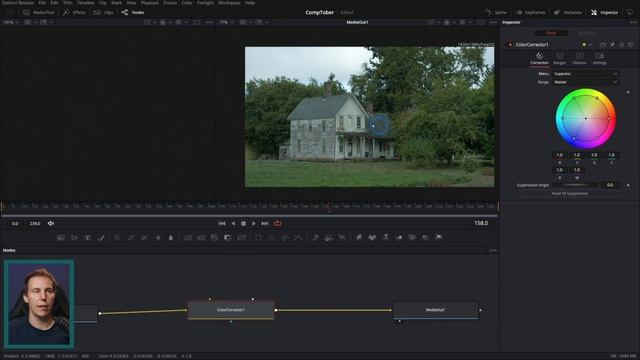Open right viewer options (three dots)
Screen dimensions: 640x360
pos(493,22)
